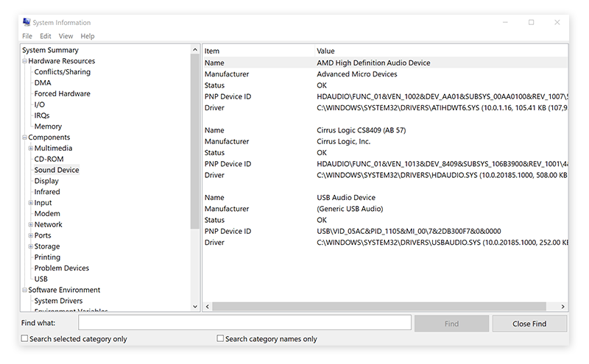Click the System Summary root node
This screenshot has height=364, width=589.
tap(50, 50)
